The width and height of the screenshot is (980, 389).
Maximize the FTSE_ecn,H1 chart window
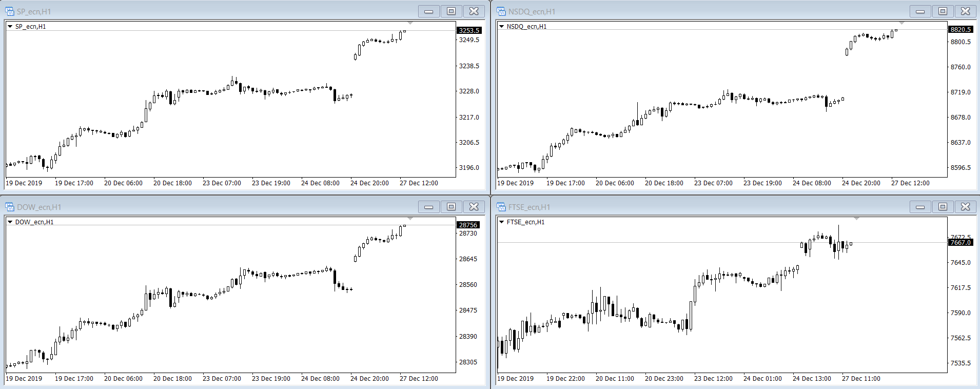943,207
